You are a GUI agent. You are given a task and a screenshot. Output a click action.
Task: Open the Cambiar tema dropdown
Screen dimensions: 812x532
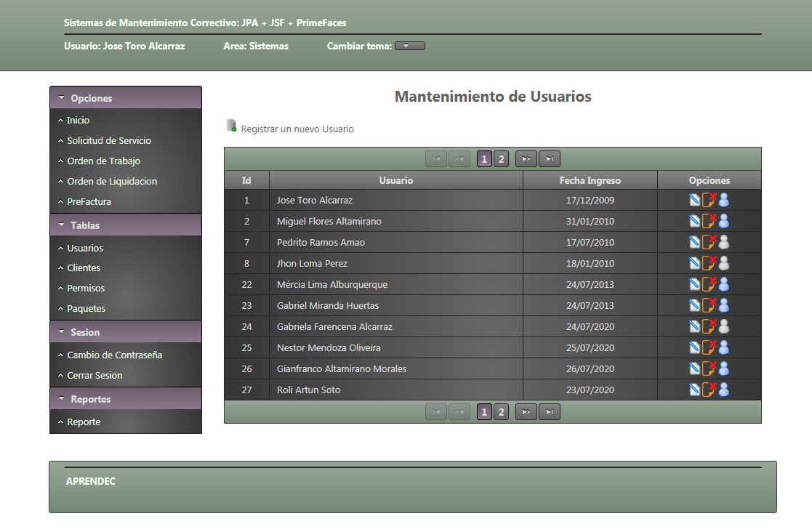[x=409, y=46]
